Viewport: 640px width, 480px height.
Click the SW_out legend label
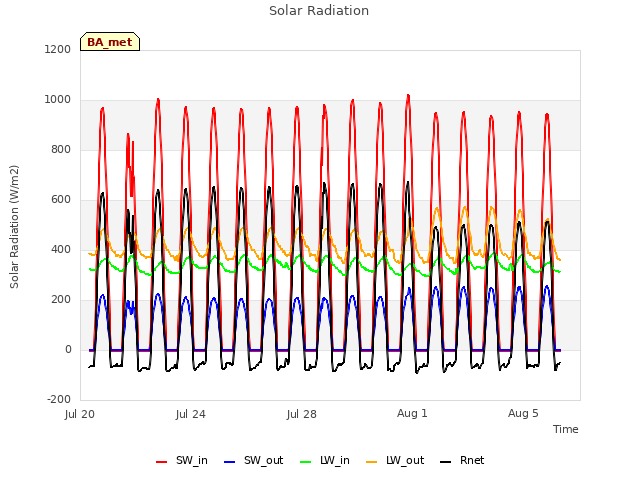[263, 460]
